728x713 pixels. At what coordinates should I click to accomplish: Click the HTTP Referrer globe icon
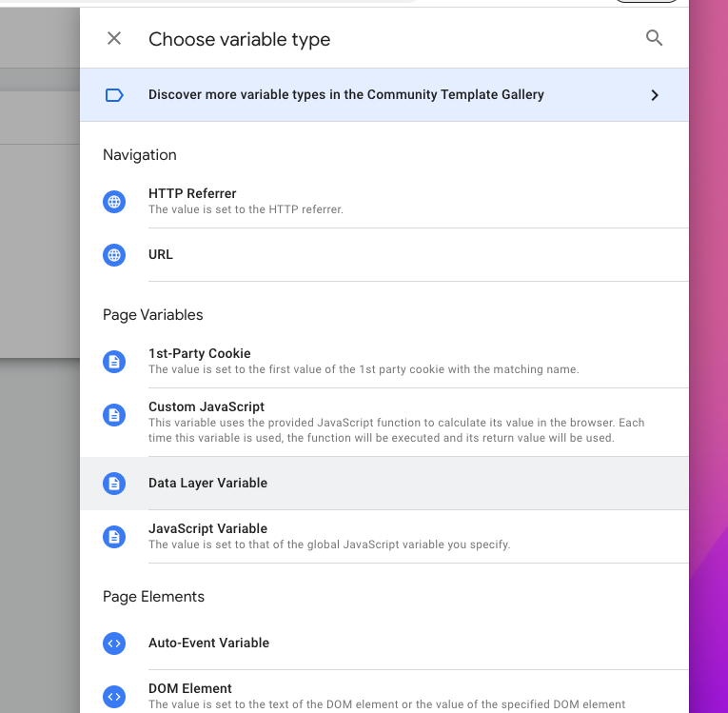coord(114,202)
